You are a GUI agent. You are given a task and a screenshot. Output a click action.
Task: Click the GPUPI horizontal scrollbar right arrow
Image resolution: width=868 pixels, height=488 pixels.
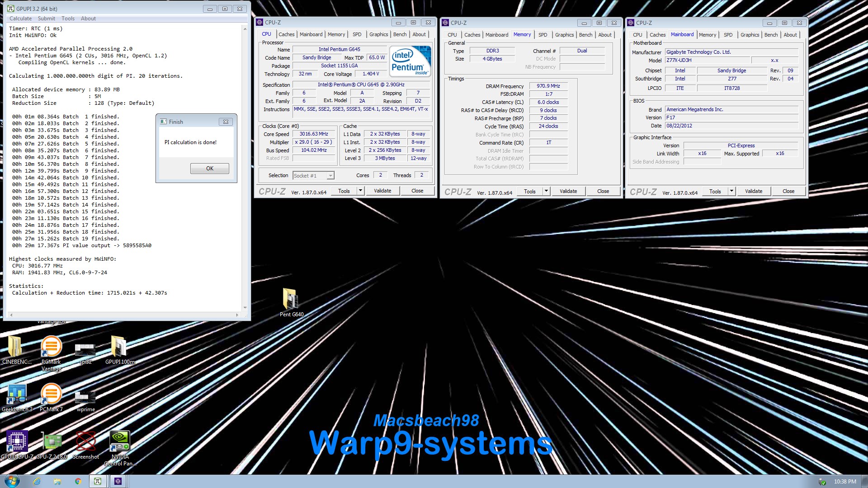point(237,315)
